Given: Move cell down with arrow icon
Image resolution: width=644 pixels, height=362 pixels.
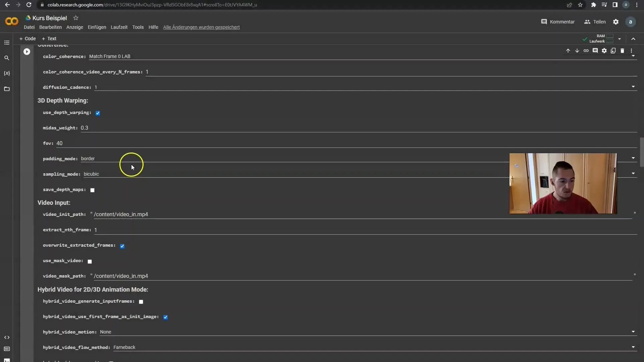Looking at the screenshot, I should click(577, 51).
